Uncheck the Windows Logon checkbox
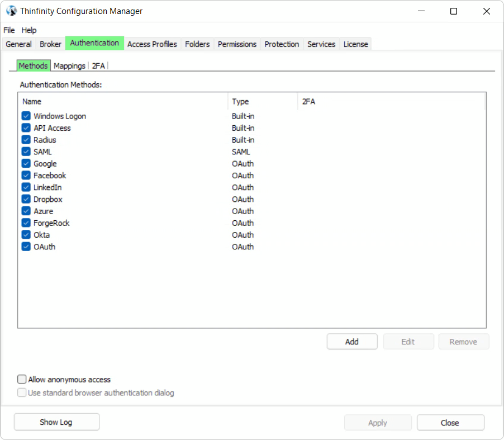 tap(26, 116)
